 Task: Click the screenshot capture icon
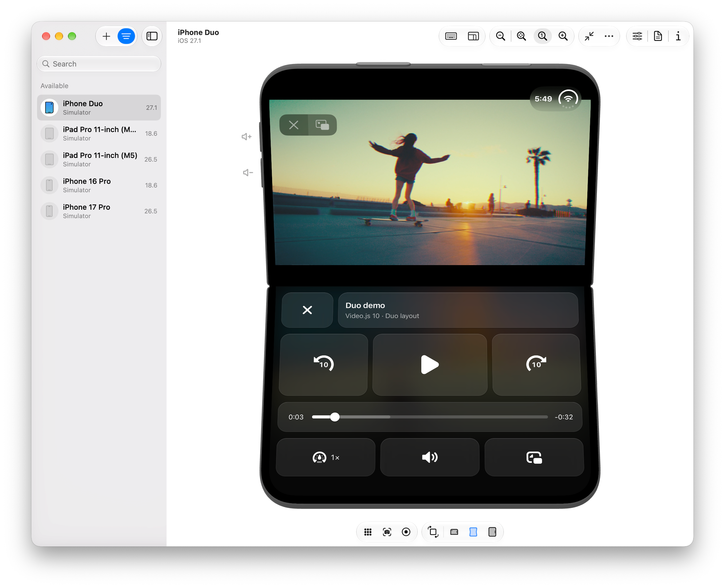[x=387, y=532]
